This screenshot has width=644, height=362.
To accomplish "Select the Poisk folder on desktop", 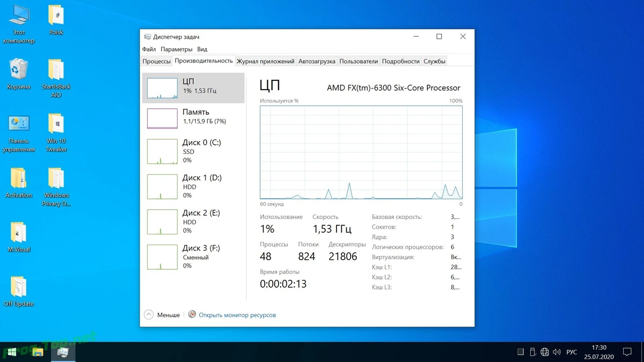I will click(56, 20).
